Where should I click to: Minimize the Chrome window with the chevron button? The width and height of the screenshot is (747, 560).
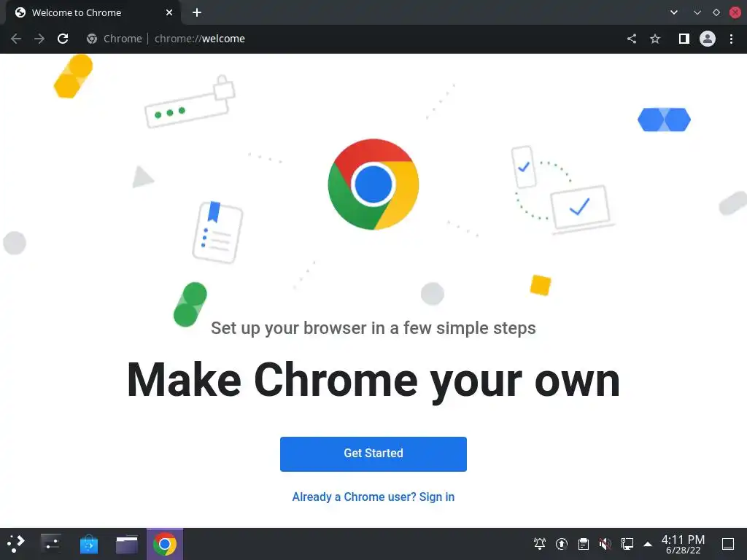(697, 12)
